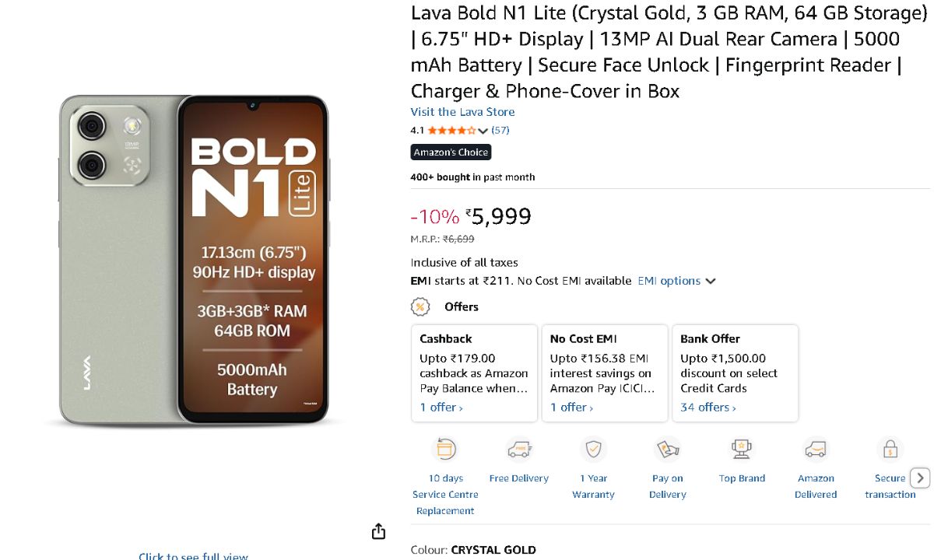Click the Amazon's Choice badge

[451, 152]
